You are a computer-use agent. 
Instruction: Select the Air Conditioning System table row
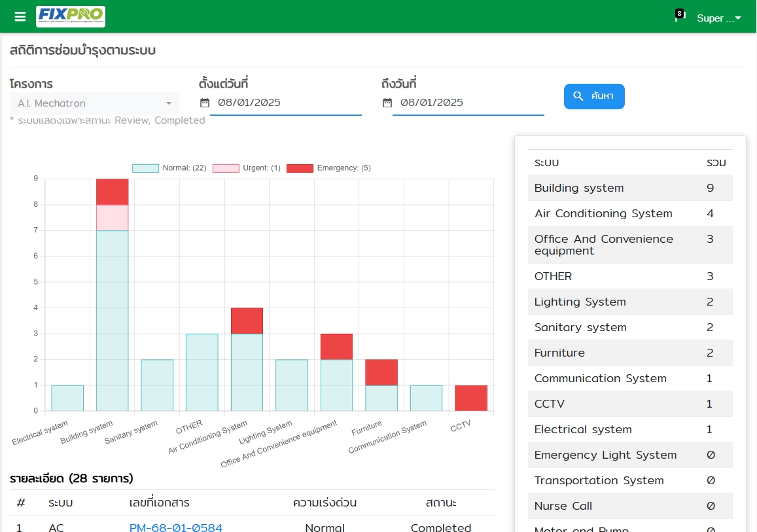click(629, 213)
